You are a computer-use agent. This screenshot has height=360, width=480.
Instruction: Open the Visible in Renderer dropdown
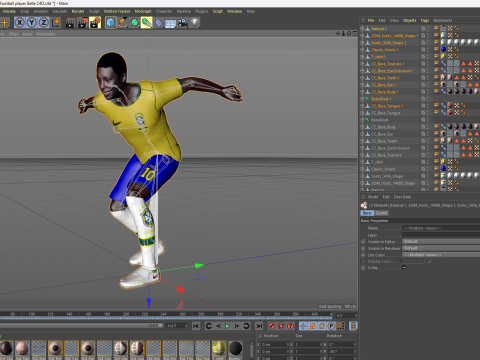point(441,248)
